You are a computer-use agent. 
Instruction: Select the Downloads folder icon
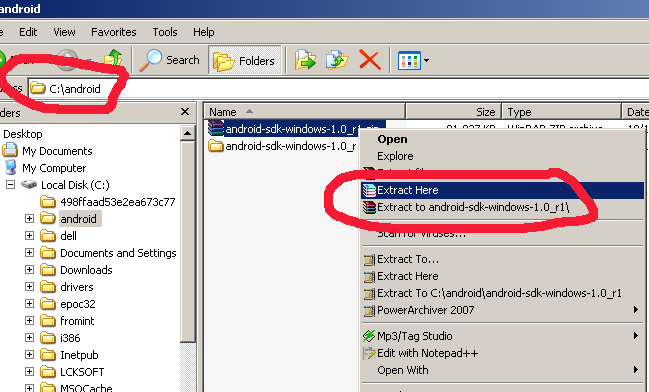point(48,269)
